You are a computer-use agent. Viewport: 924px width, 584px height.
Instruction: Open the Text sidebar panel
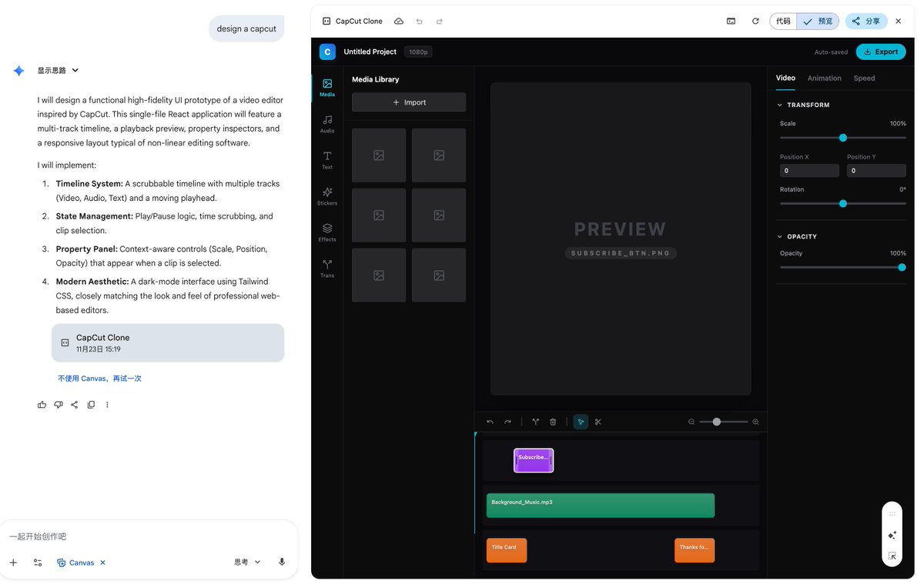[327, 160]
